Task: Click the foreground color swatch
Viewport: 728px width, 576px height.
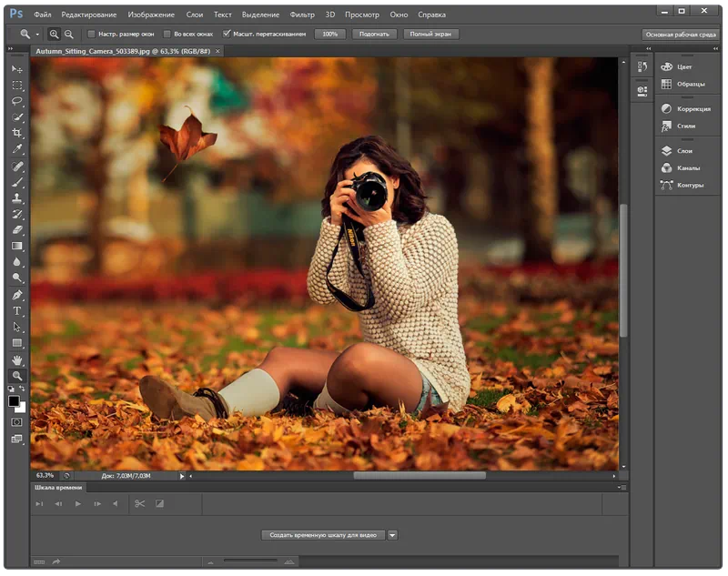Action: [14, 400]
